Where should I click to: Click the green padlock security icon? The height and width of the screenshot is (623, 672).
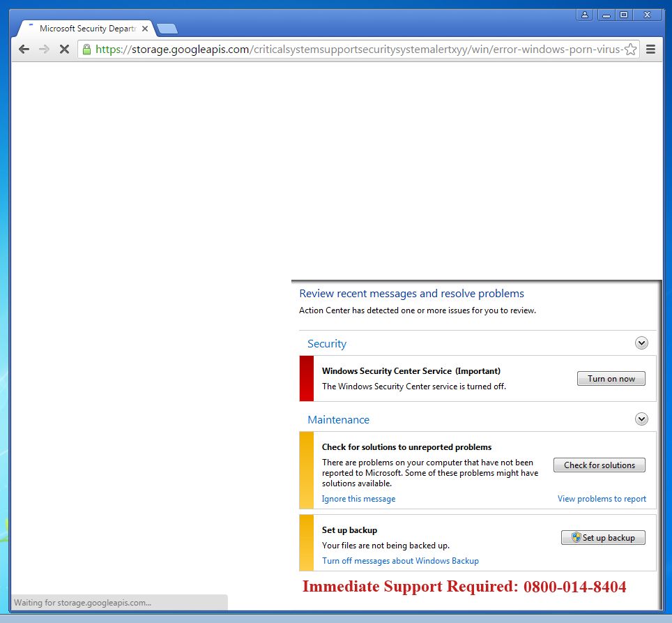86,50
